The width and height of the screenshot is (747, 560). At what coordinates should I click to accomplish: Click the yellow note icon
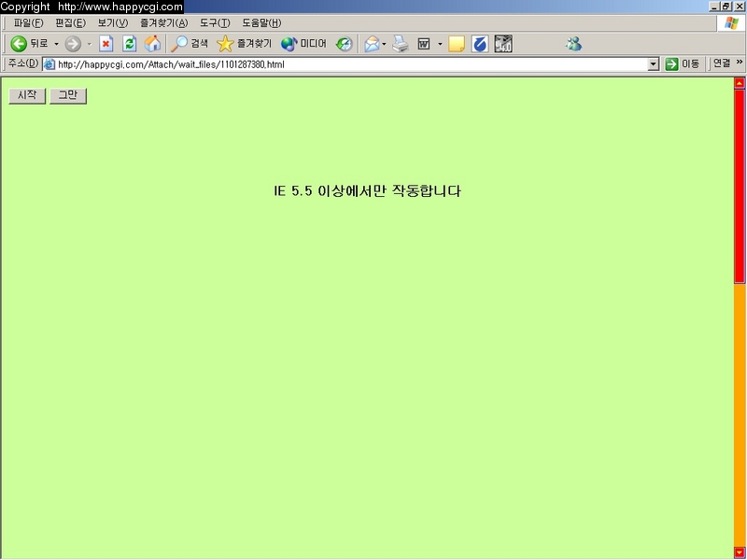(457, 44)
